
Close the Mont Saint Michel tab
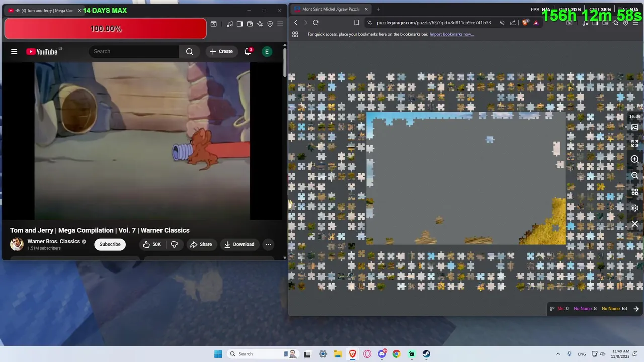[366, 9]
